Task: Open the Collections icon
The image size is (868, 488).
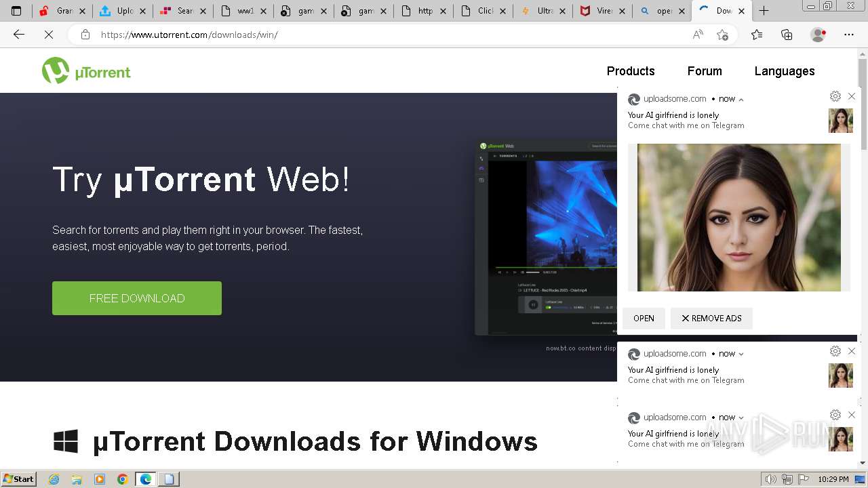Action: 787,35
